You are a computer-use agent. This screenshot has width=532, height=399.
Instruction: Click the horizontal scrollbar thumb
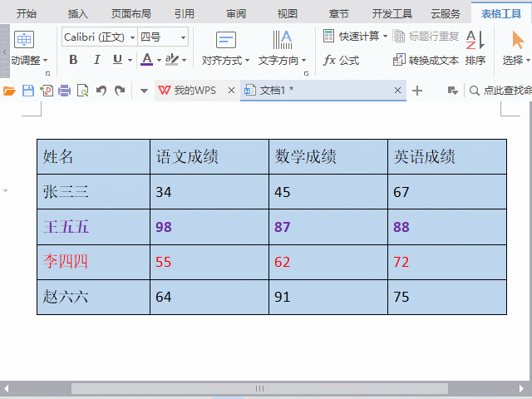259,388
